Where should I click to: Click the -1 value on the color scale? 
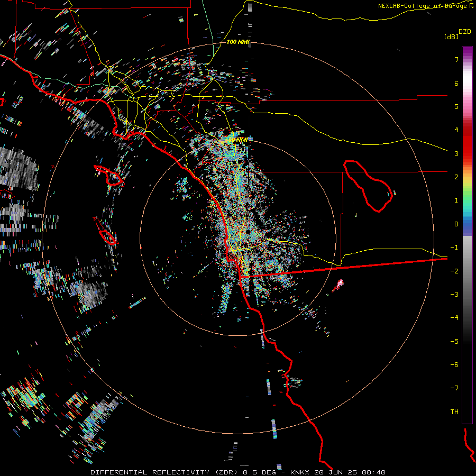454,248
